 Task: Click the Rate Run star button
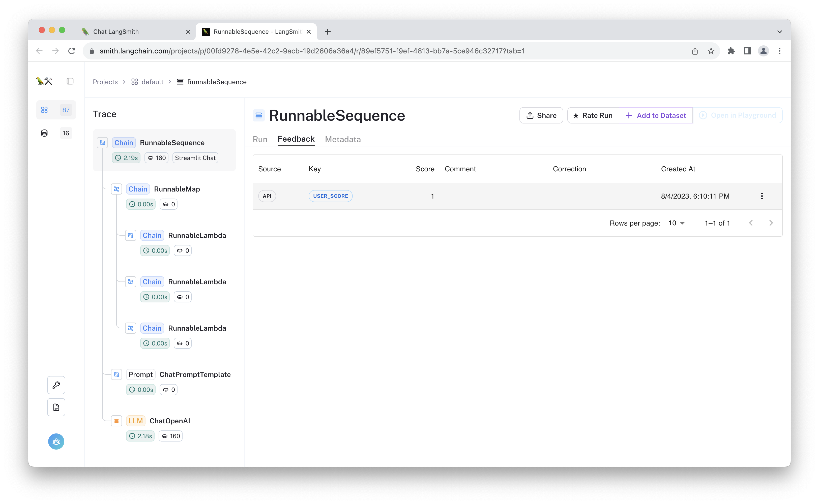tap(593, 116)
